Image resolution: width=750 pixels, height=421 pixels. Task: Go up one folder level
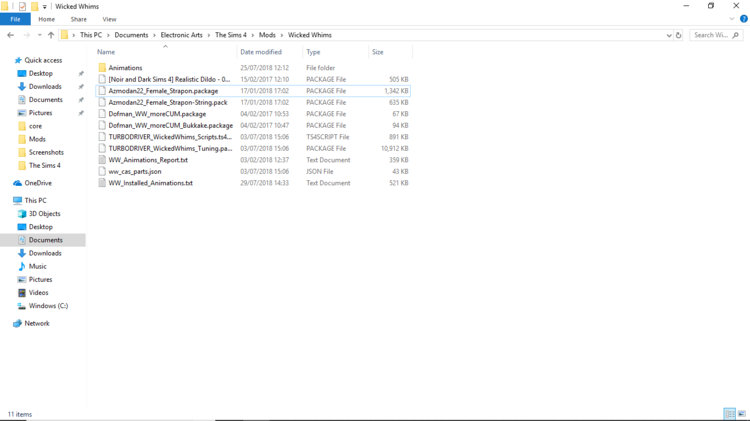pos(51,35)
